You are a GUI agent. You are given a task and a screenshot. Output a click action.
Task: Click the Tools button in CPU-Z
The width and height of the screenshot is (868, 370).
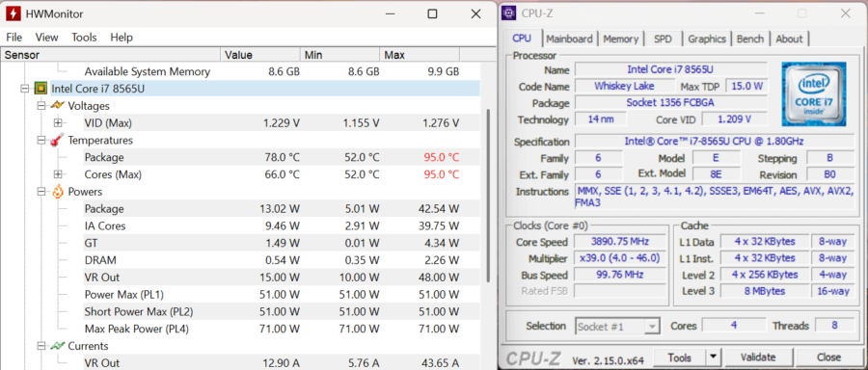pyautogui.click(x=680, y=357)
